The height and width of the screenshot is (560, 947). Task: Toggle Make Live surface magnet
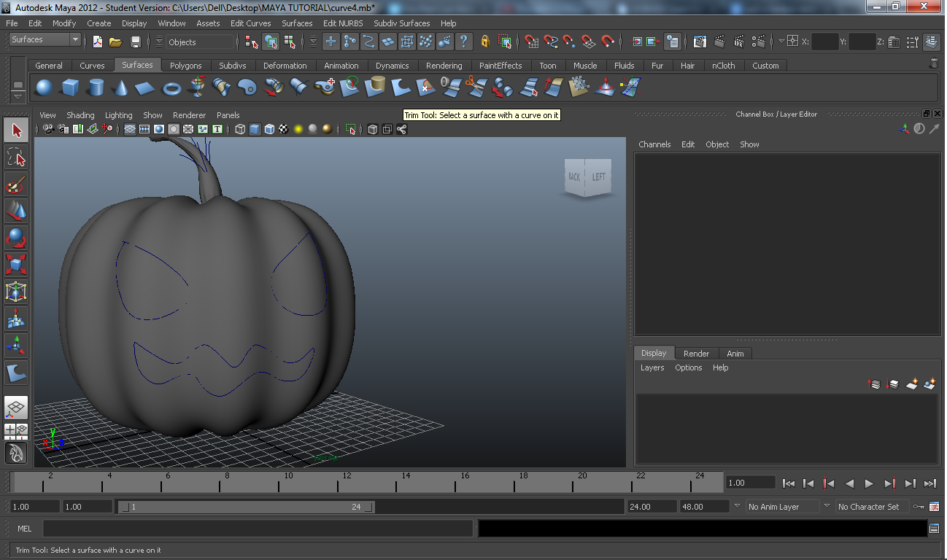(x=608, y=42)
